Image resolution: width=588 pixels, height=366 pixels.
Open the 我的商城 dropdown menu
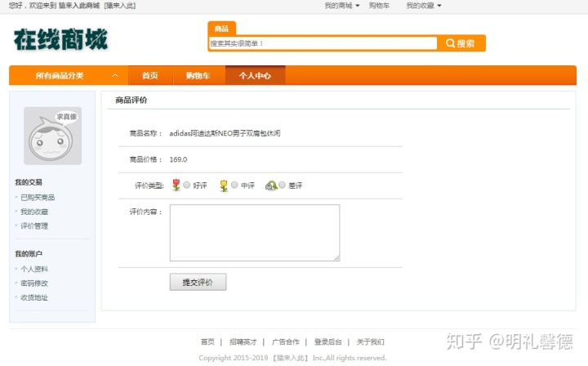[342, 6]
